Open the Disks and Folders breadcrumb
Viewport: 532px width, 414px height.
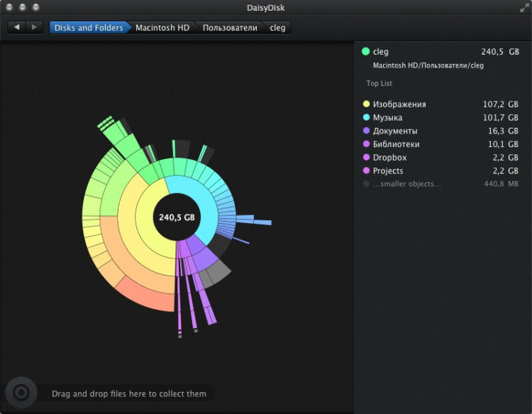(89, 28)
